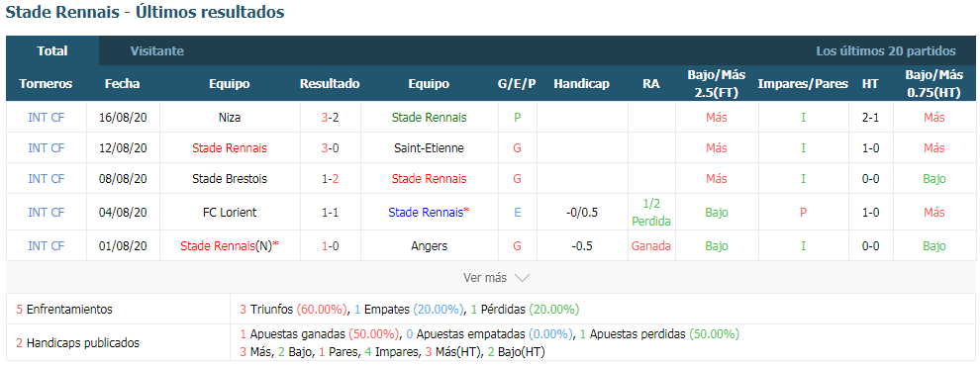
Task: Select Stade Rennais(N)* home team entry
Action: [x=230, y=246]
